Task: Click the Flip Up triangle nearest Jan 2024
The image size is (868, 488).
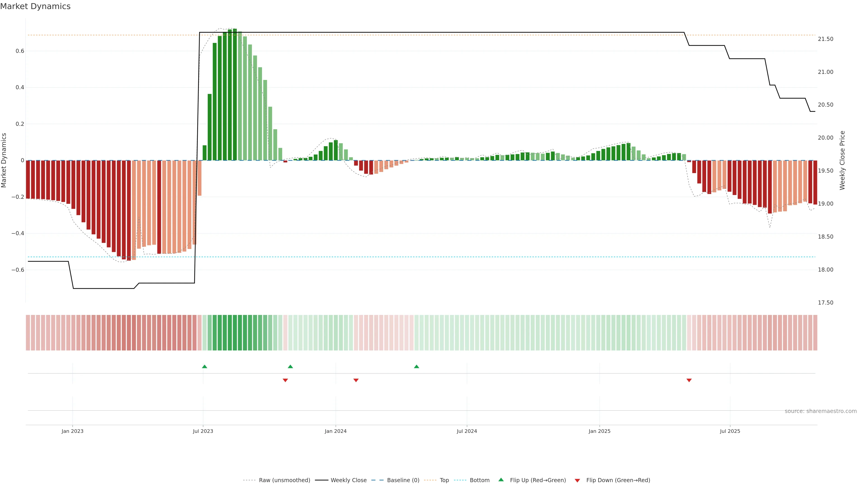Action: (x=290, y=366)
